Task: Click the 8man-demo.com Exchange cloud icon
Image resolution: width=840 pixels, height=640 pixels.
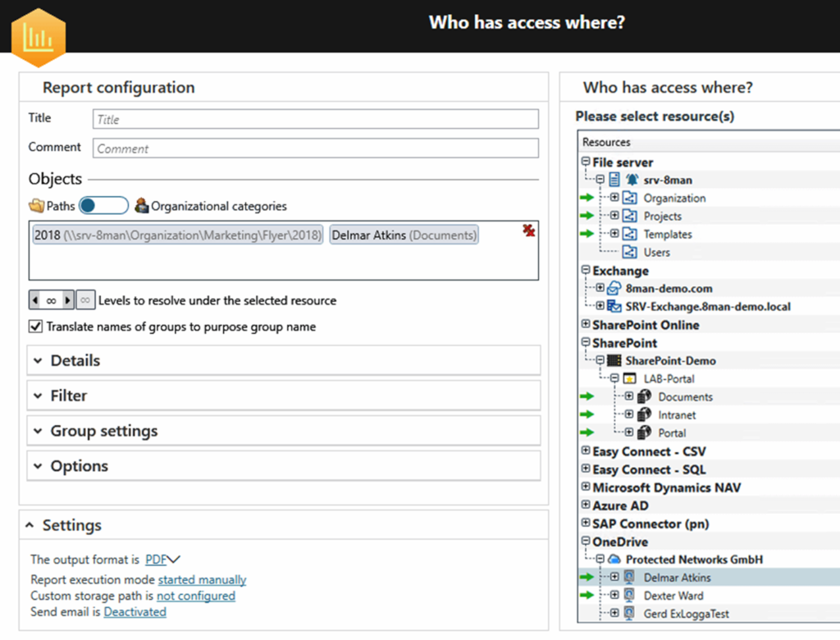Action: click(x=614, y=288)
